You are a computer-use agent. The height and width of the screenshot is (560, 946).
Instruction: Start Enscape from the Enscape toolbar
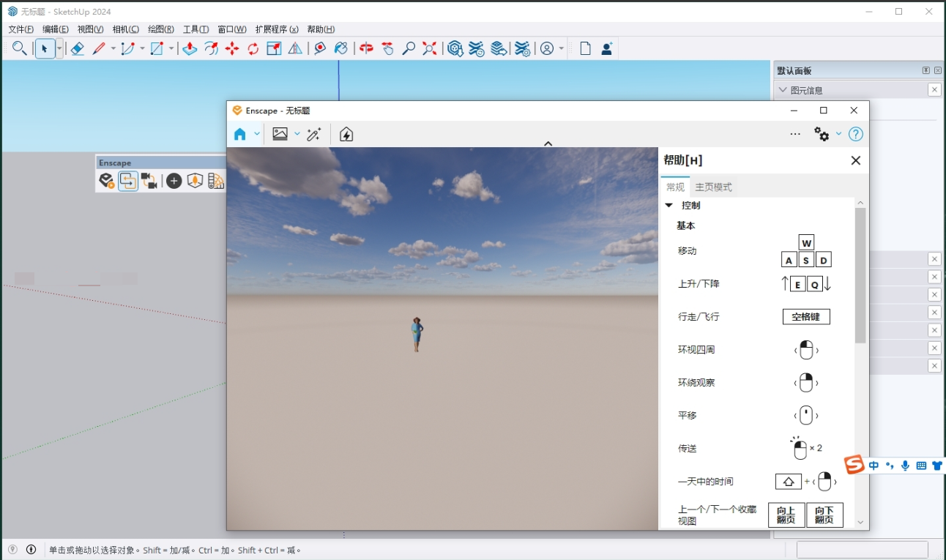(107, 181)
